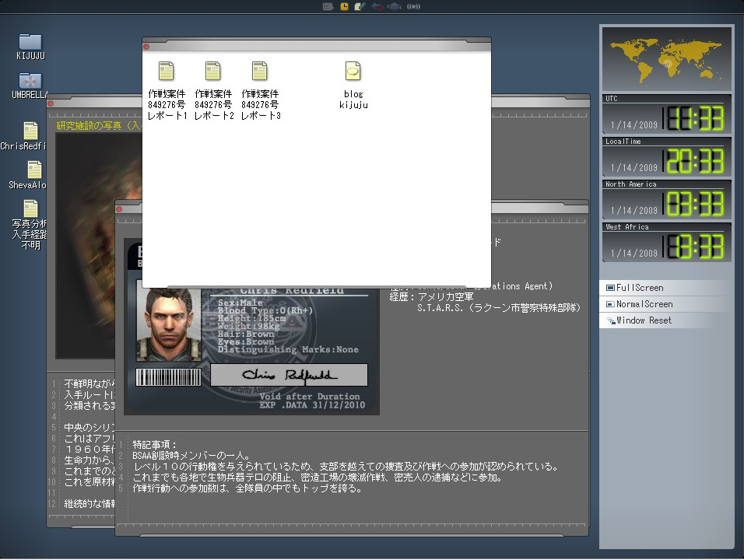Open 作戦案件849276号 レポート1 file
Screen dimensions: 744x560
coord(167,91)
